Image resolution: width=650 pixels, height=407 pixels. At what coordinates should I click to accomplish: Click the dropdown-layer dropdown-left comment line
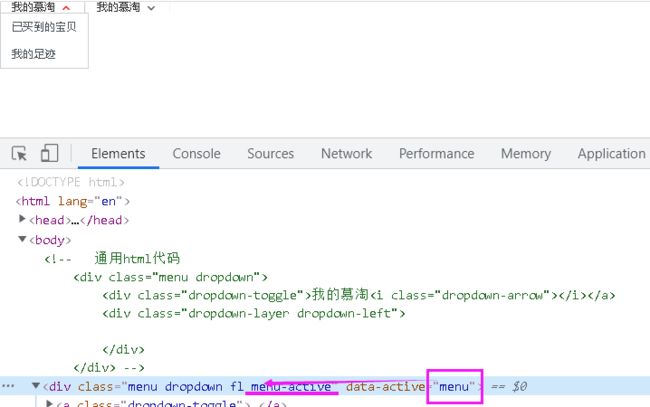coord(254,313)
